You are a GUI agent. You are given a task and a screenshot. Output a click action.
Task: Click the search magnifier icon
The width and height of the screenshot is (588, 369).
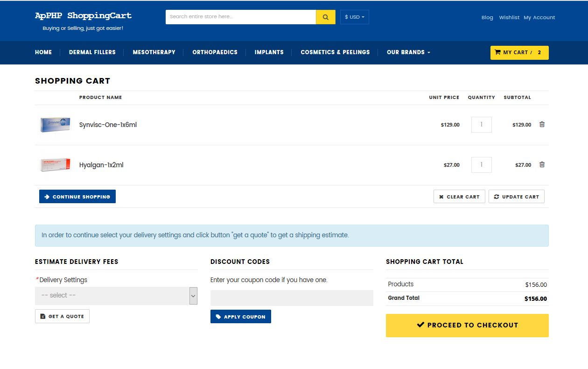click(x=325, y=17)
